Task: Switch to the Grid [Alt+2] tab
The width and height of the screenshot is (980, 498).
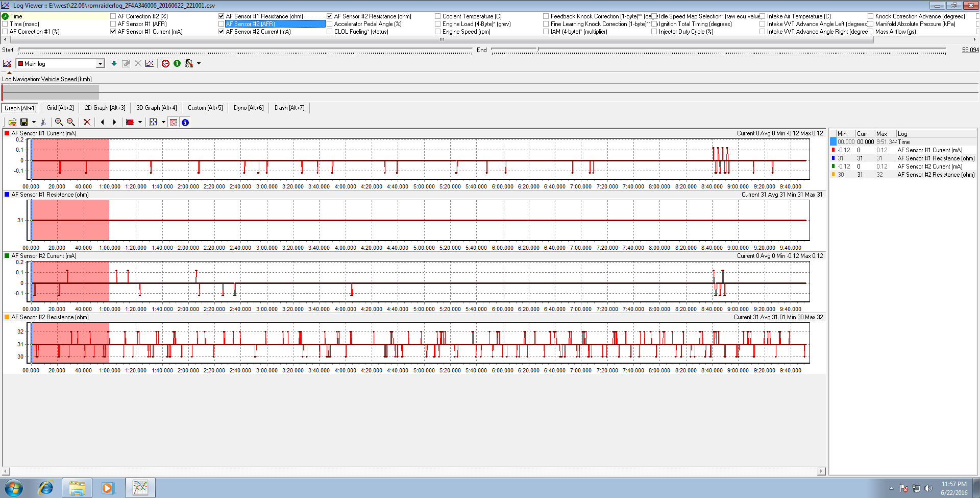Action: click(60, 108)
